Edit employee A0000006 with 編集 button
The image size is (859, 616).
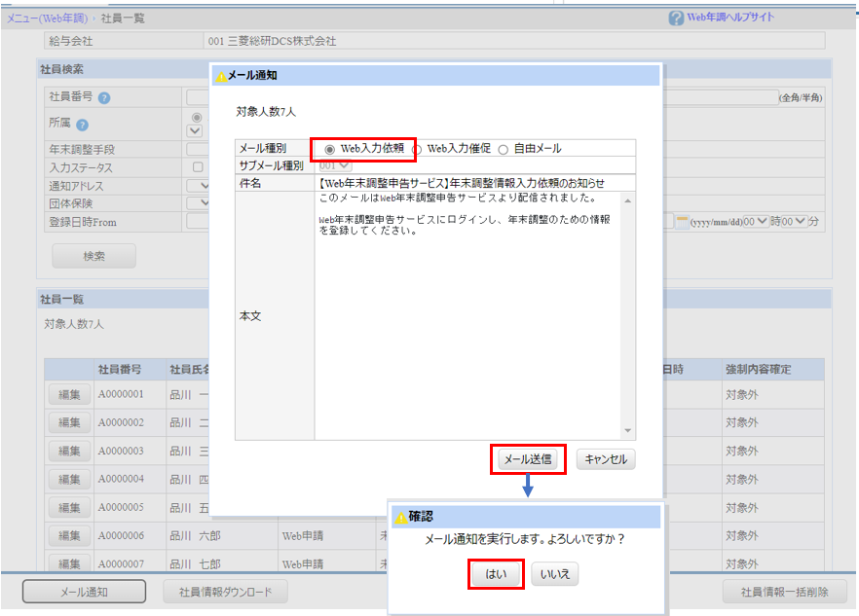(x=69, y=536)
